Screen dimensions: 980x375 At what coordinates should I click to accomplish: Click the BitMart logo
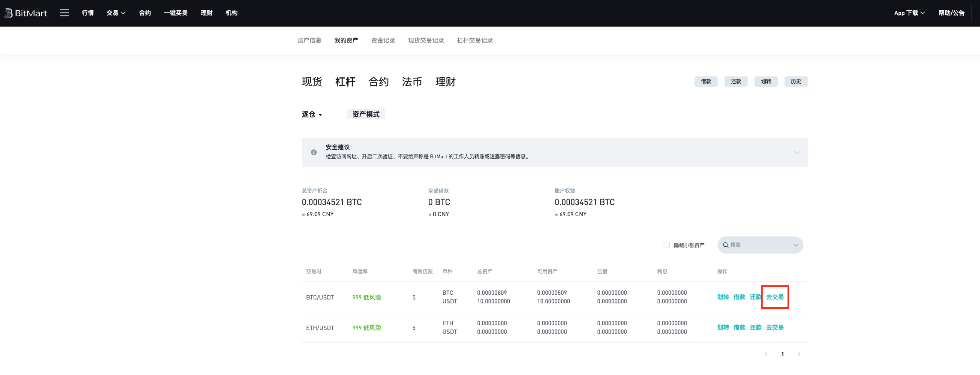[26, 13]
